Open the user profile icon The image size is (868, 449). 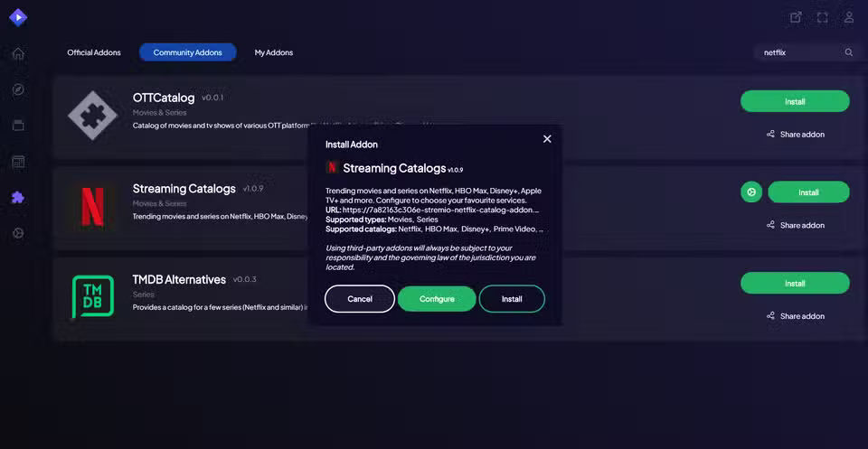pos(849,18)
